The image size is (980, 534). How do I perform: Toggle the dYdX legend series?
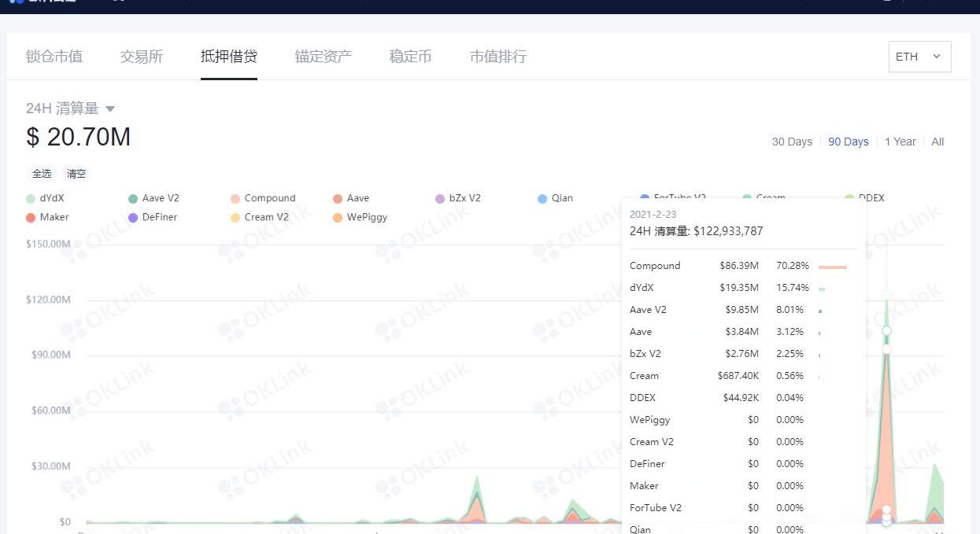click(x=45, y=198)
